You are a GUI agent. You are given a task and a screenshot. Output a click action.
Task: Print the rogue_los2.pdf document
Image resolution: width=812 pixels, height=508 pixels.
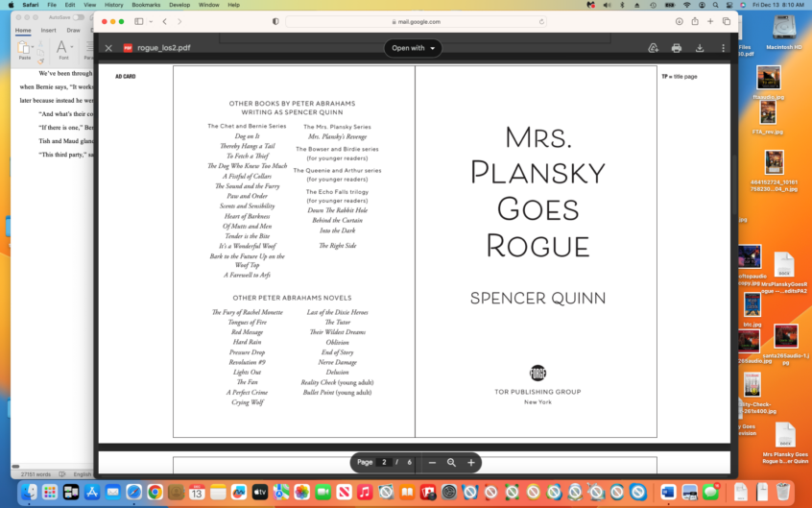click(x=677, y=48)
